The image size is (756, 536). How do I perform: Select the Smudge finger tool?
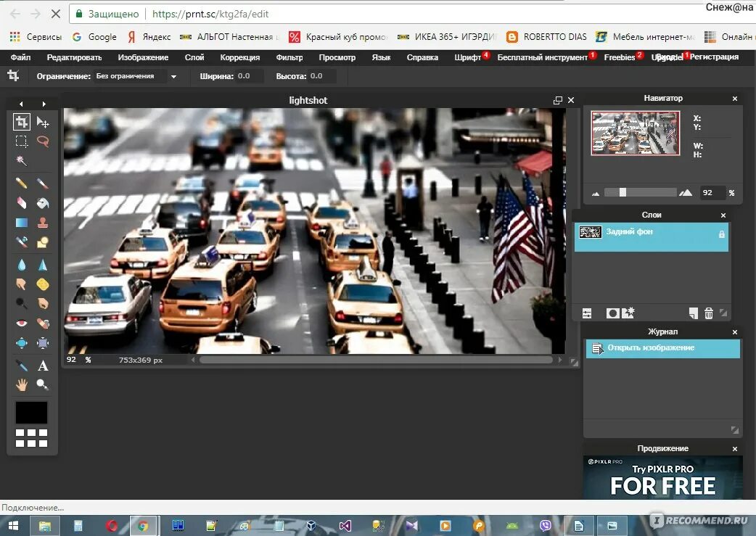[21, 284]
